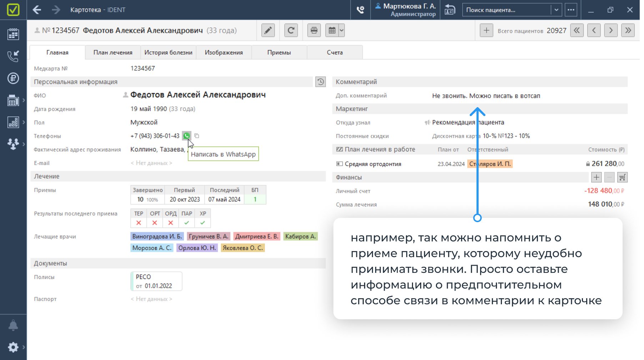Image resolution: width=644 pixels, height=360 pixels.
Task: Select the doctor tag Кабиров А.
Action: point(301,236)
